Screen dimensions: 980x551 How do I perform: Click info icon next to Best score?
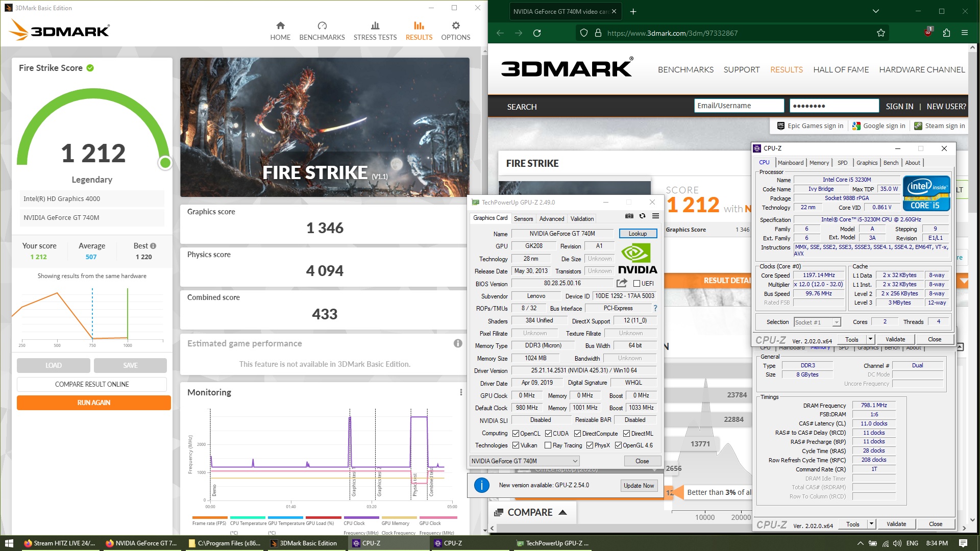(x=153, y=246)
